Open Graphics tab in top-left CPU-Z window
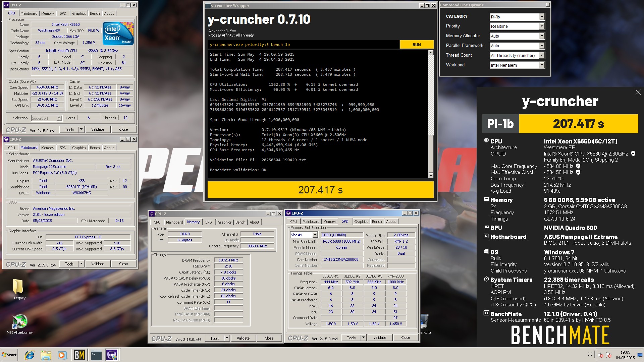644x362 pixels. [79, 13]
